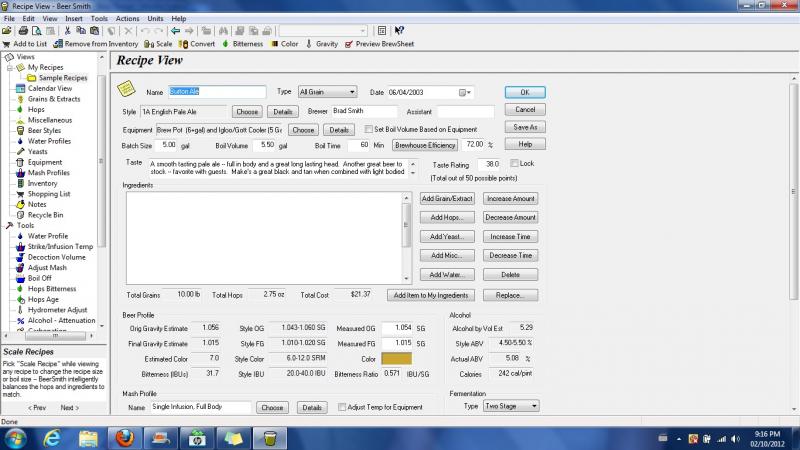Click the Brewhouse Efficiency button

(x=424, y=145)
